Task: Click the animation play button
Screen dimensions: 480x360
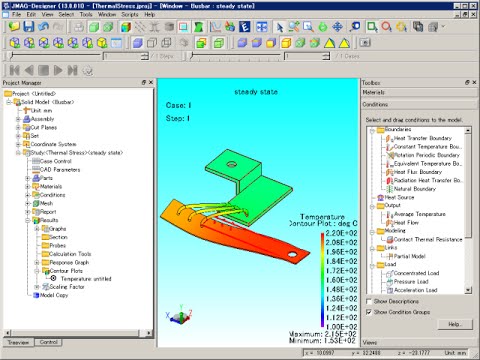Action: pyautogui.click(x=58, y=70)
